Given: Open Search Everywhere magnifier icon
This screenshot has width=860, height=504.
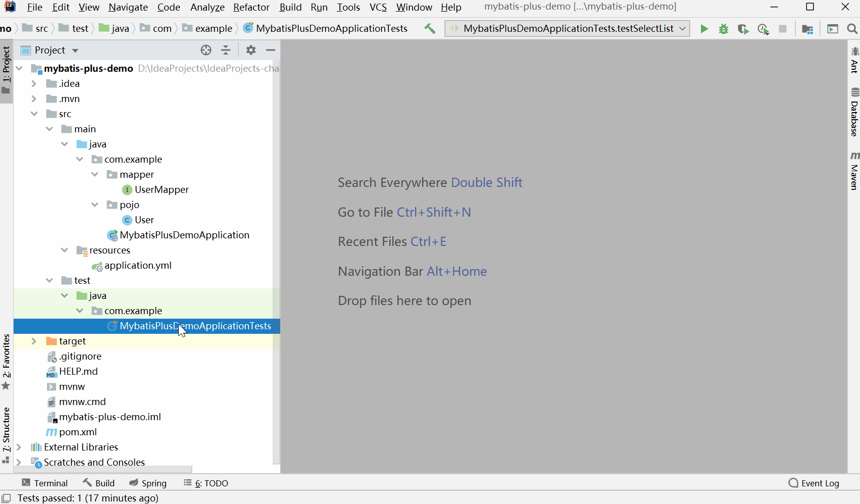Looking at the screenshot, I should tap(852, 29).
